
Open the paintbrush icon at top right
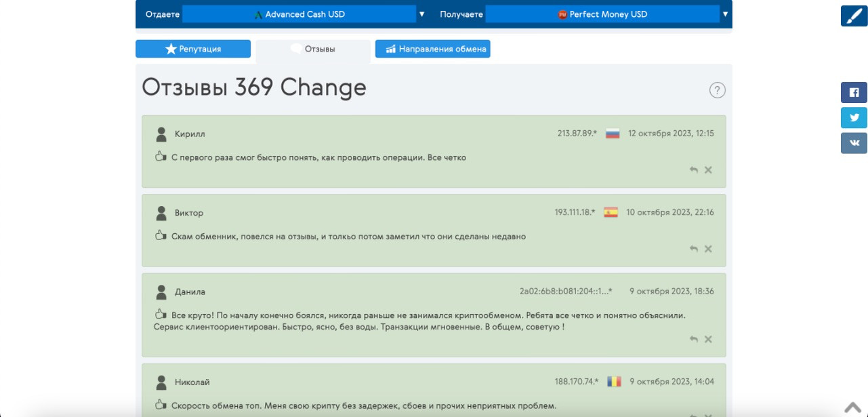[x=854, y=16]
